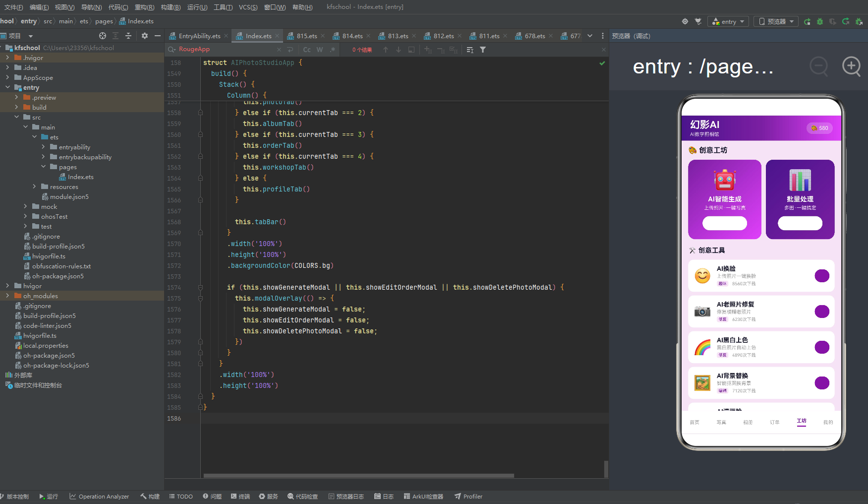Expand the AppScope folder
Image resolution: width=868 pixels, height=504 pixels.
[7, 77]
